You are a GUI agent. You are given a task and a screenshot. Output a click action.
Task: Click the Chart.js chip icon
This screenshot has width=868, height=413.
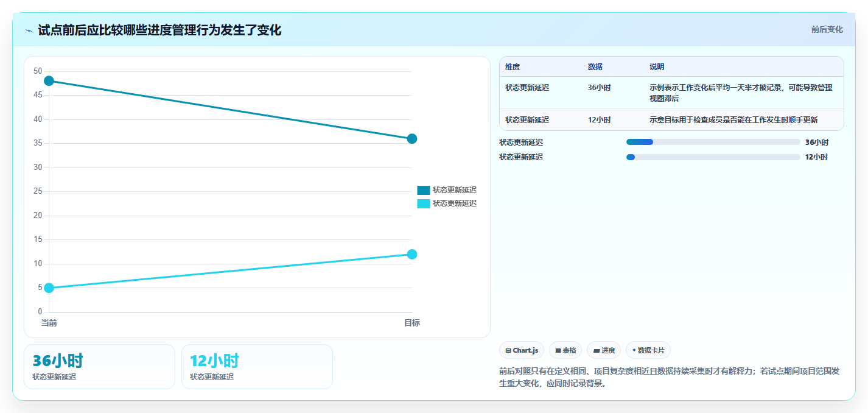tap(508, 351)
